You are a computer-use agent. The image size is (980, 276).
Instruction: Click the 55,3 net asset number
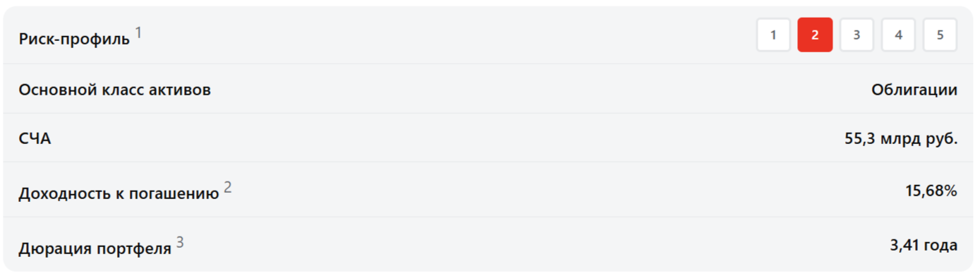[860, 139]
